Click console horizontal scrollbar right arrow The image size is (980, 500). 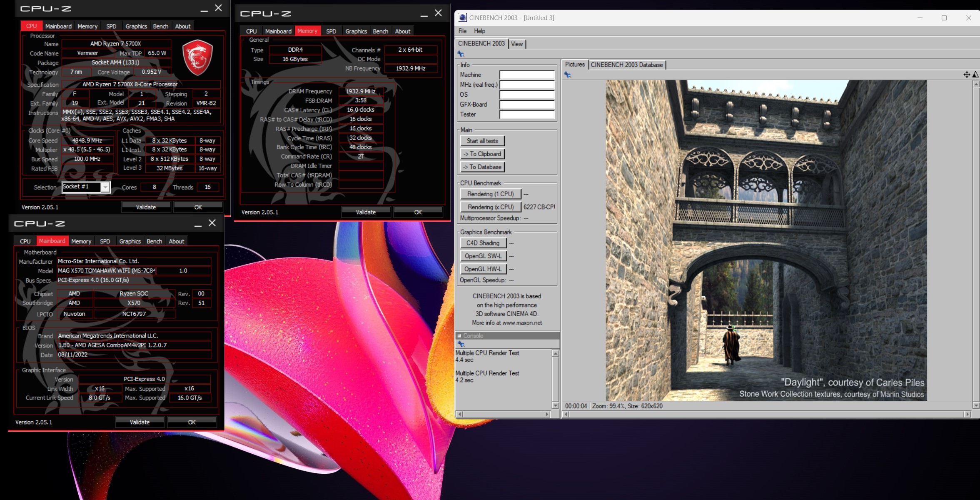(x=547, y=414)
